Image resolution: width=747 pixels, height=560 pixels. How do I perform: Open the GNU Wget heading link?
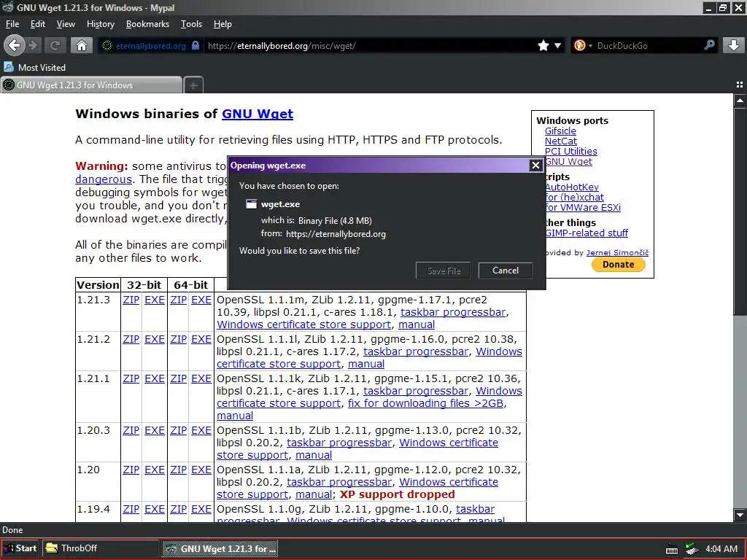[x=258, y=114]
